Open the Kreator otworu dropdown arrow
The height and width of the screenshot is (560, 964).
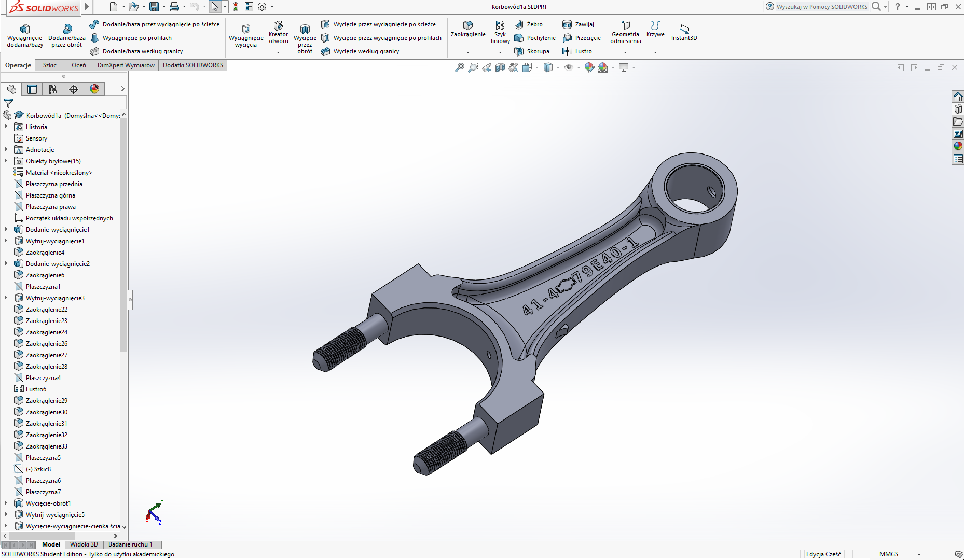[279, 52]
